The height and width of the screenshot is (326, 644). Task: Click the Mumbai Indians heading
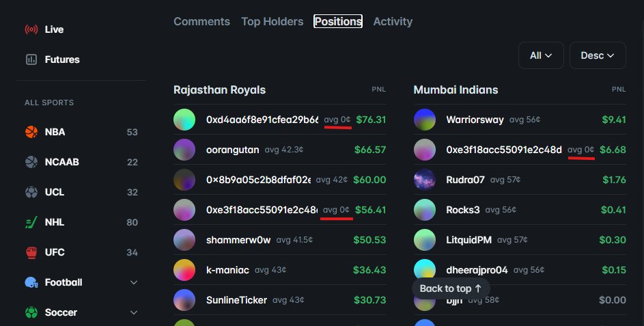[x=456, y=90]
